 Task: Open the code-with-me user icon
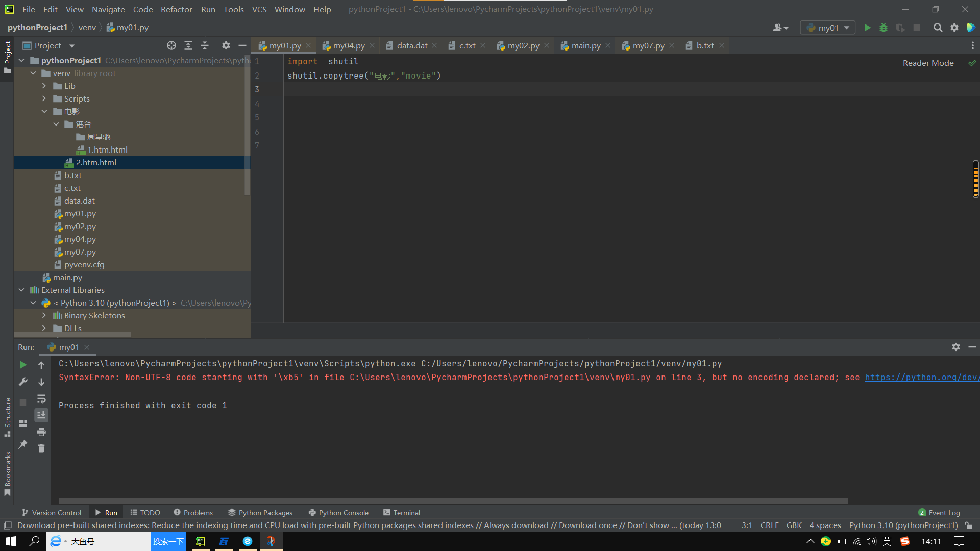coord(780,28)
